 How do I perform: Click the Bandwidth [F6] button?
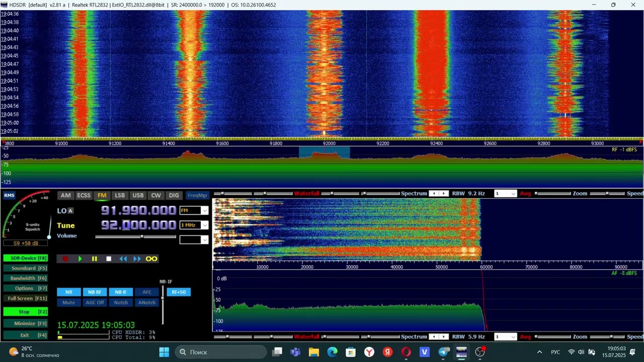[x=26, y=278]
